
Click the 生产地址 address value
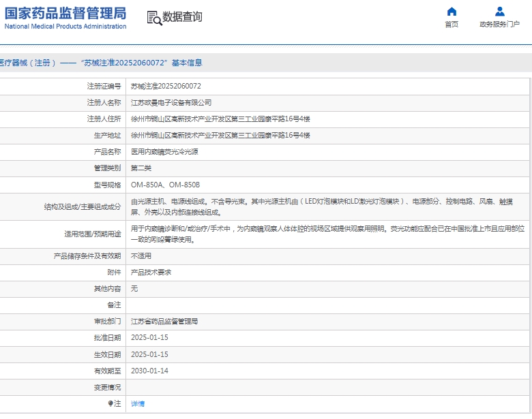tap(220, 136)
